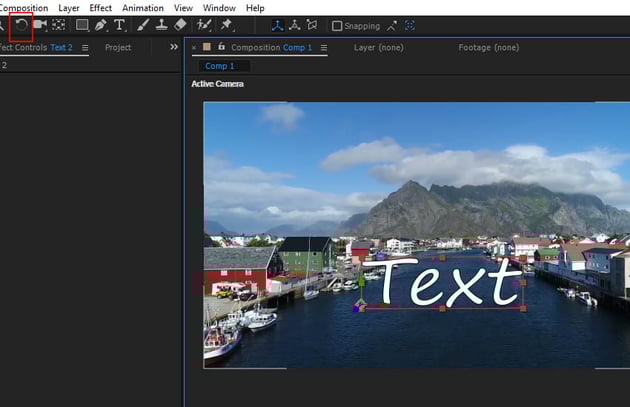The height and width of the screenshot is (407, 630).
Task: Select the Unified Camera tool
Action: 40,24
